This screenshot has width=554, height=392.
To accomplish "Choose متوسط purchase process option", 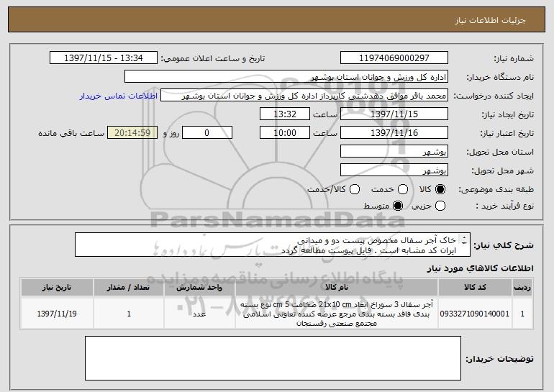I will pos(398,206).
